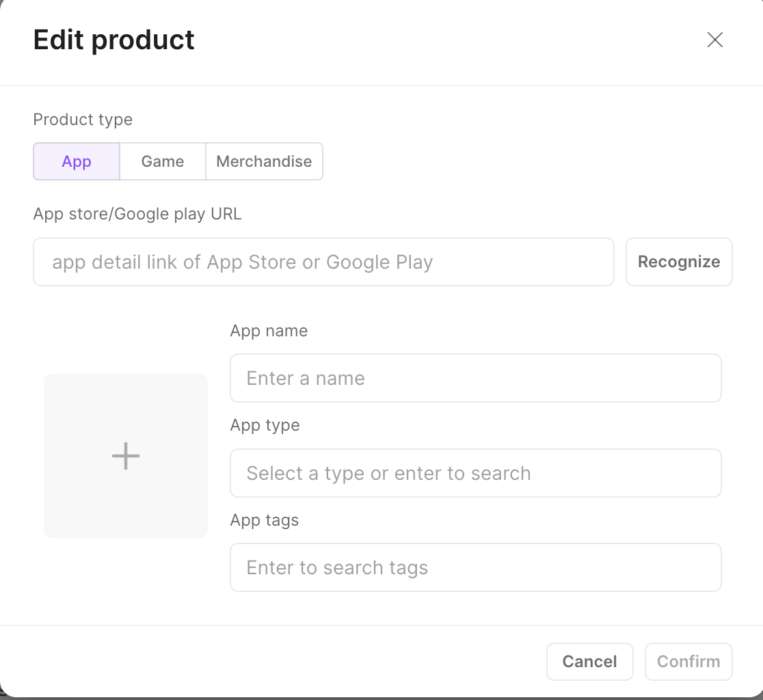Viewport: 763px width, 700px height.
Task: Click the App type label
Action: [265, 425]
